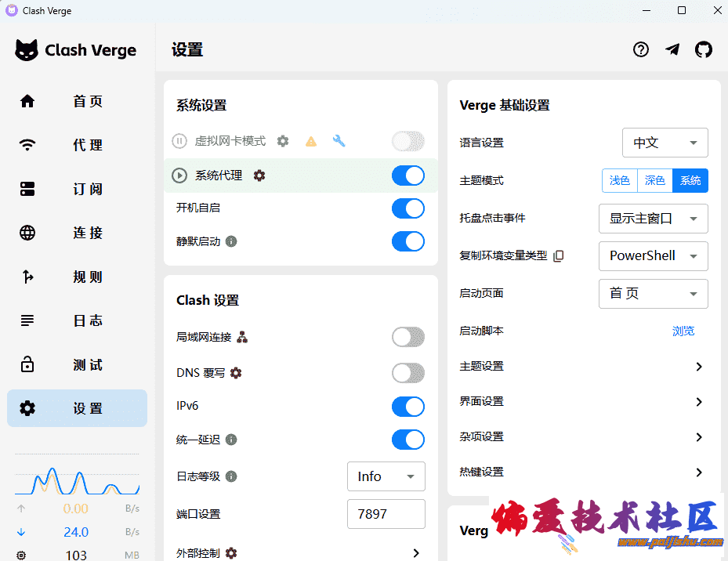Image resolution: width=728 pixels, height=561 pixels.
Task: Open the gear icon next to 系统代理
Action: point(259,176)
